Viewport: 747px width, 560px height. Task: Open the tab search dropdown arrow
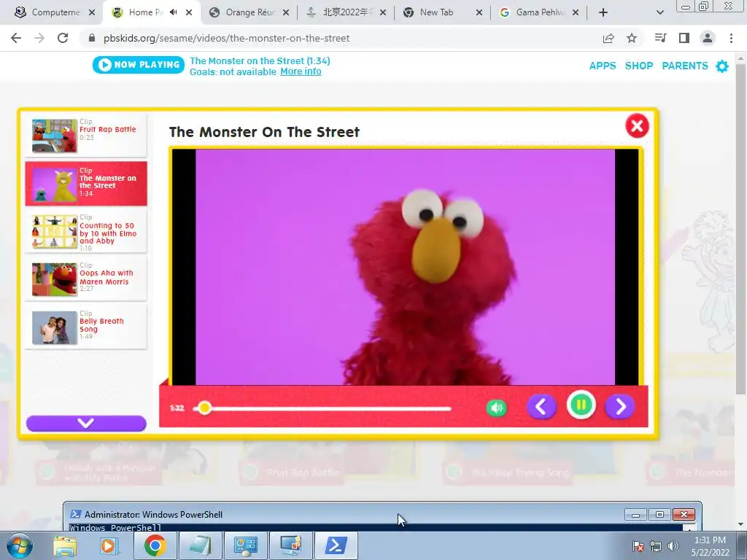[x=659, y=12]
